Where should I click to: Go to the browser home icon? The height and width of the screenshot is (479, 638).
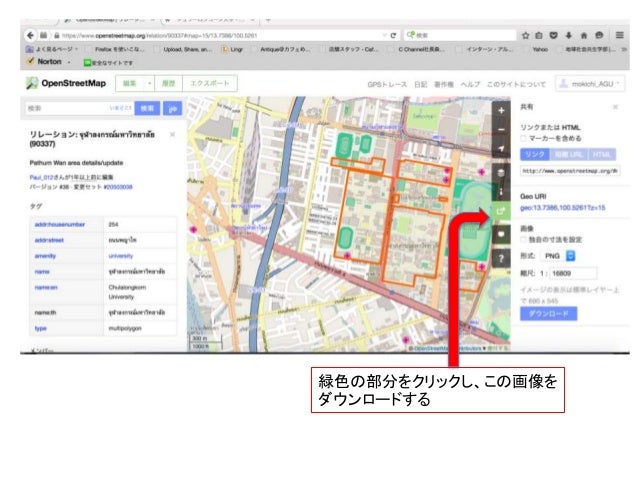(584, 35)
